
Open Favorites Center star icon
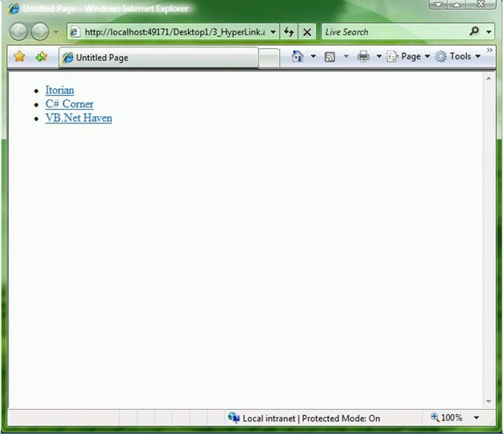pyautogui.click(x=19, y=57)
